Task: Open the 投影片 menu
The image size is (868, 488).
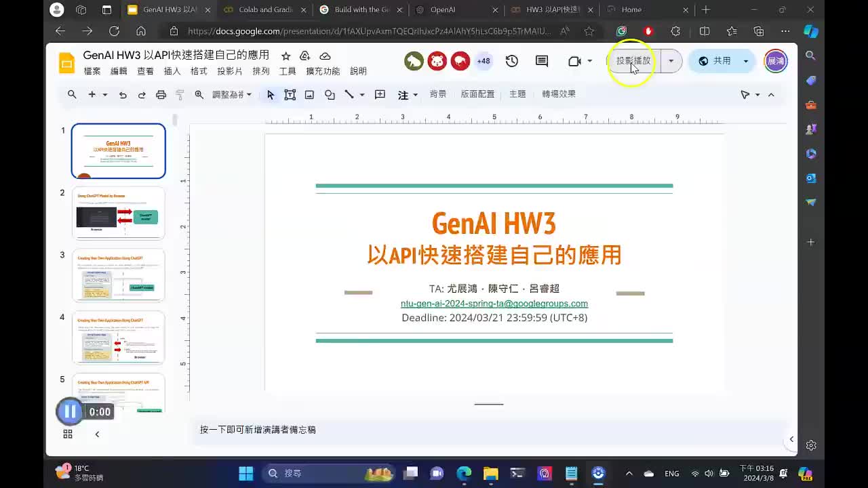Action: [230, 71]
